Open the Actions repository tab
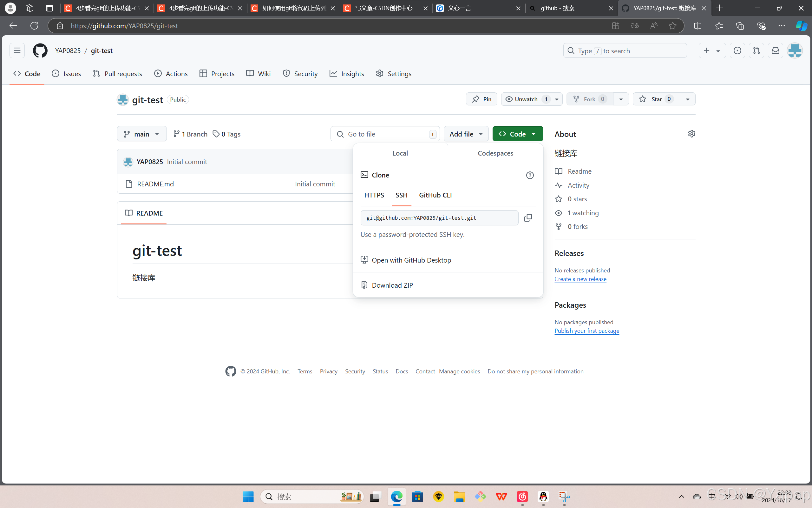This screenshot has width=812, height=508. click(171, 74)
